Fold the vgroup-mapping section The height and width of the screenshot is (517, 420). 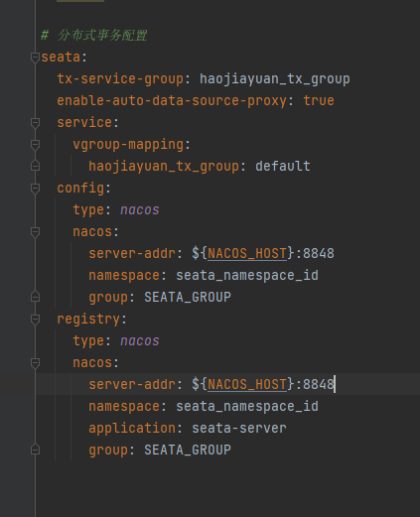pos(35,145)
